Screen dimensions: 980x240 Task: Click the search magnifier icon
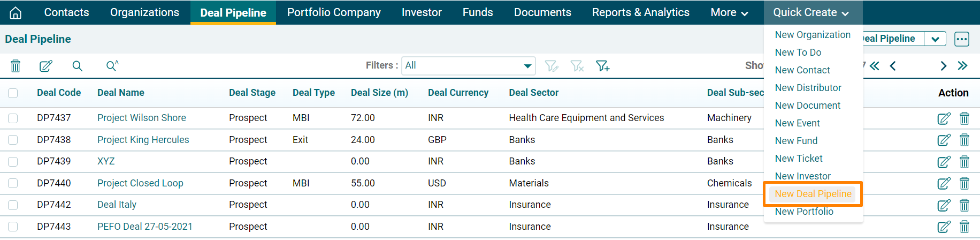tap(78, 66)
